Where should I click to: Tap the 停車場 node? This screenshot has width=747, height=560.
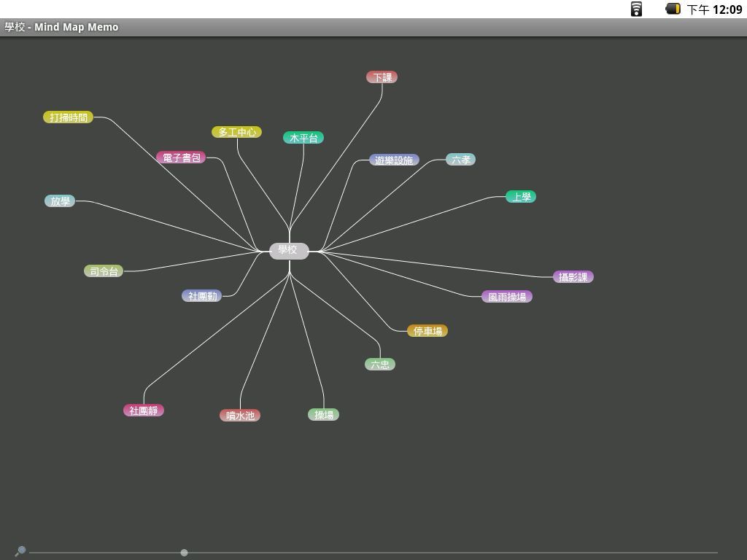(427, 331)
